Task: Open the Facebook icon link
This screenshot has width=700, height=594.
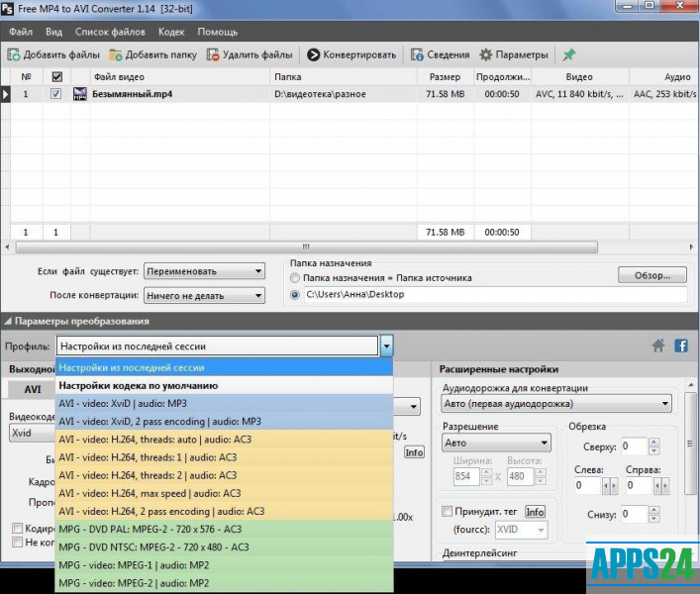Action: (681, 346)
